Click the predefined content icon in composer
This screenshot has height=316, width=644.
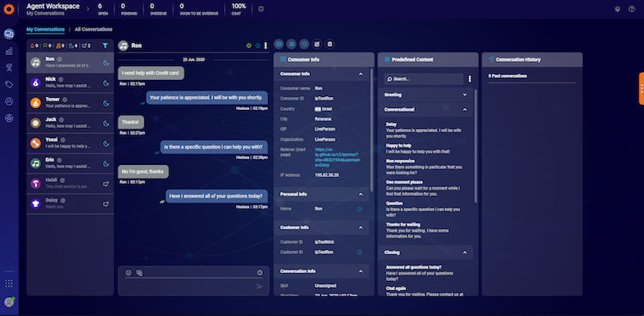pyautogui.click(x=139, y=272)
